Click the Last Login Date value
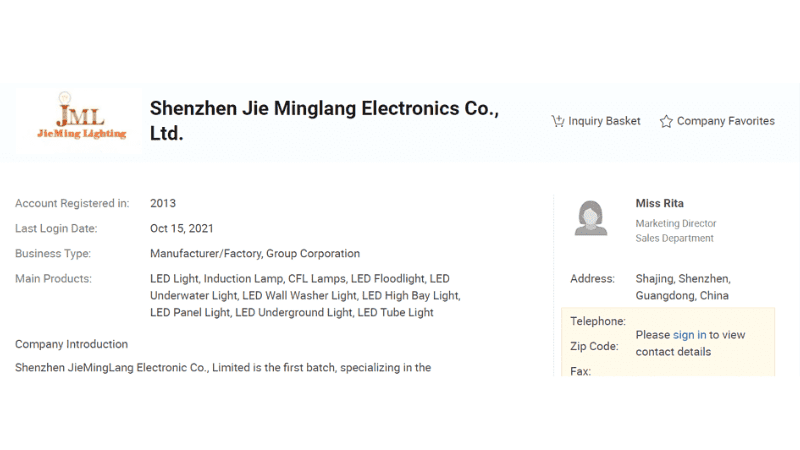Image resolution: width=800 pixels, height=450 pixels. pyautogui.click(x=181, y=228)
